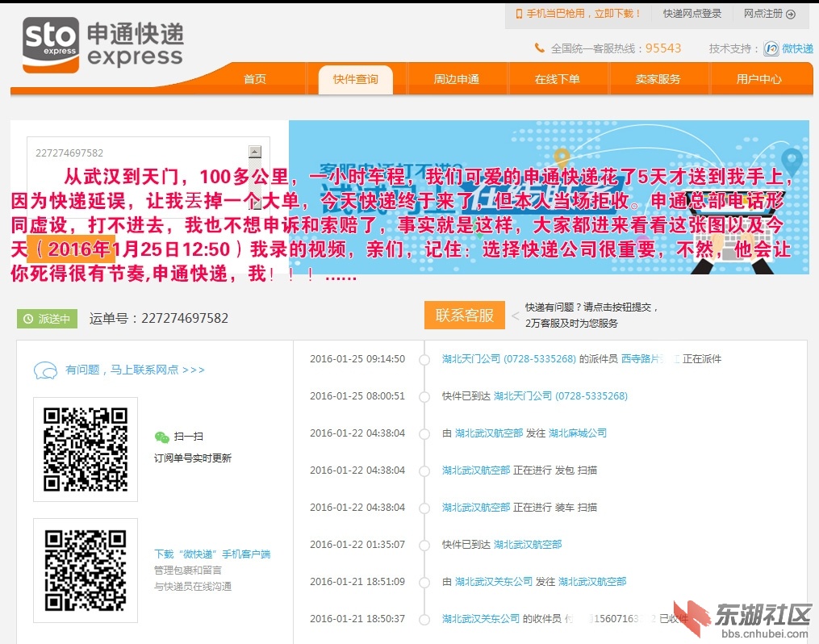Click the 管理包裹和留言 text

(x=187, y=570)
